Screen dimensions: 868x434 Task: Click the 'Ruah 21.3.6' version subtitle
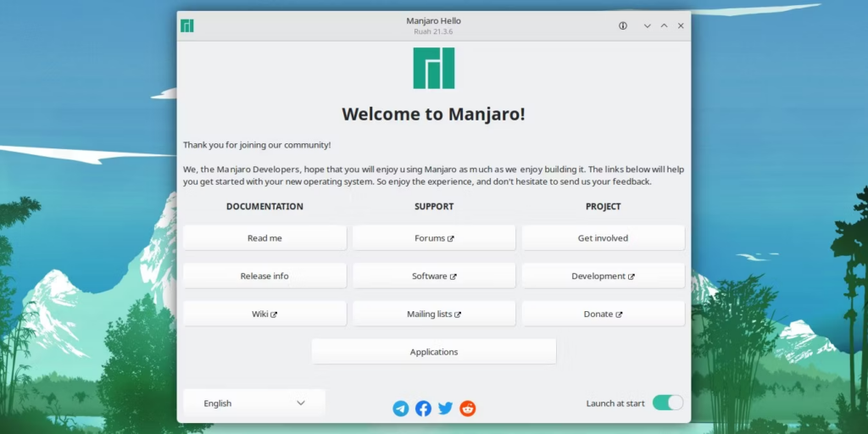pos(433,31)
